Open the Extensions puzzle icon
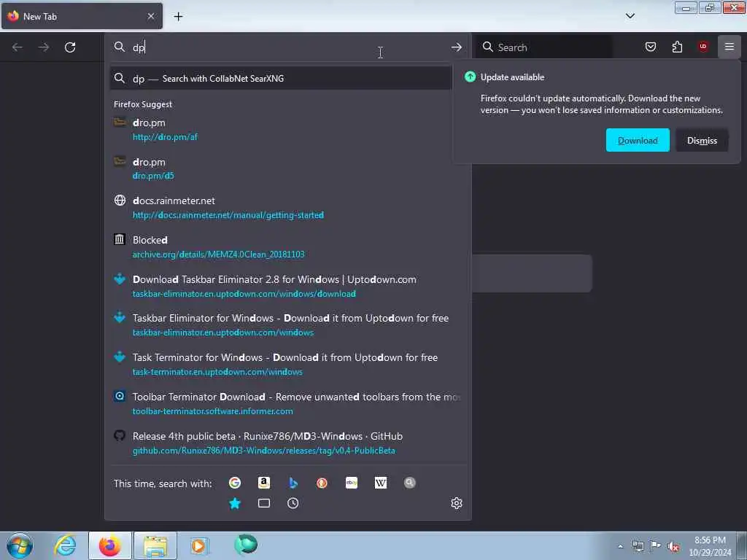This screenshot has width=747, height=560. click(x=677, y=47)
